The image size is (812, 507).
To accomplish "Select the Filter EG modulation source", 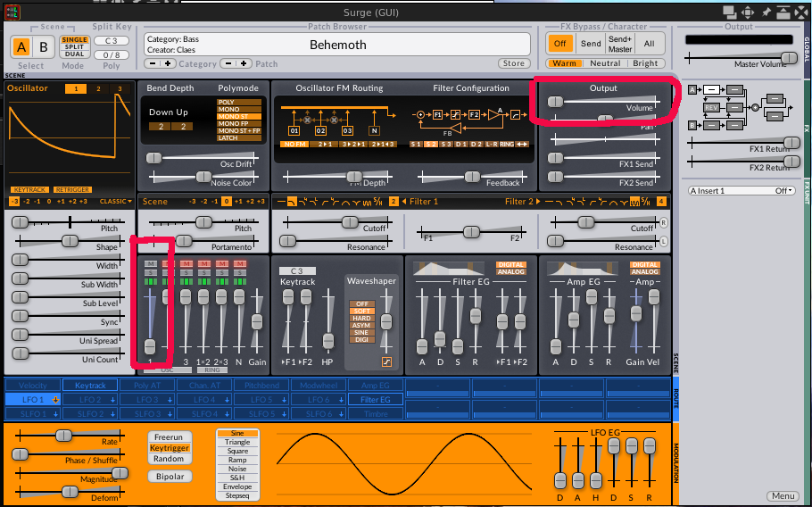I will tap(376, 400).
